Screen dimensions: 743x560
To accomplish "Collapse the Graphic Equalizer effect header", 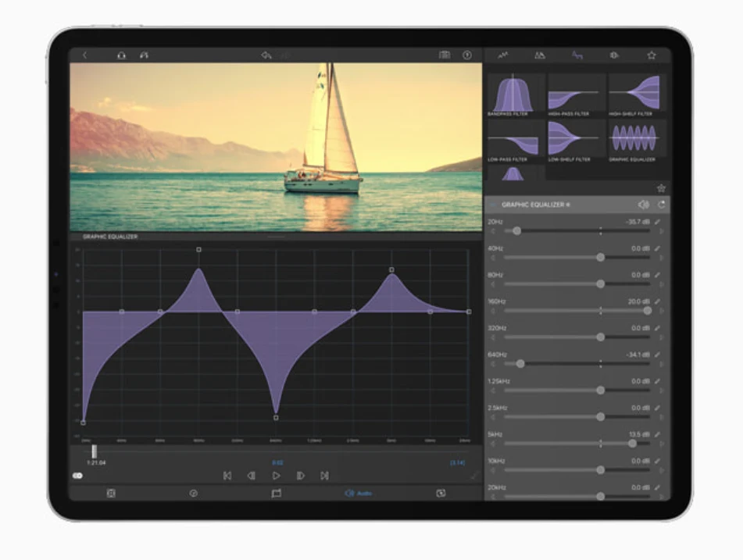I will pos(492,205).
